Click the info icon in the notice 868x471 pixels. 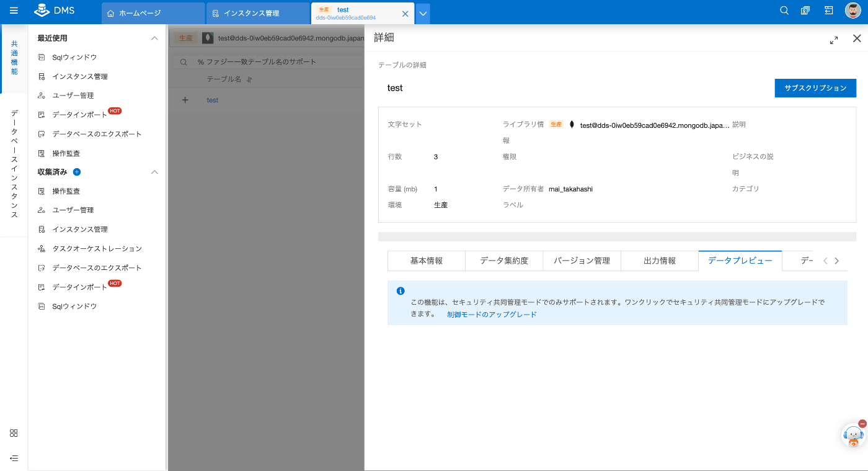[x=401, y=291]
